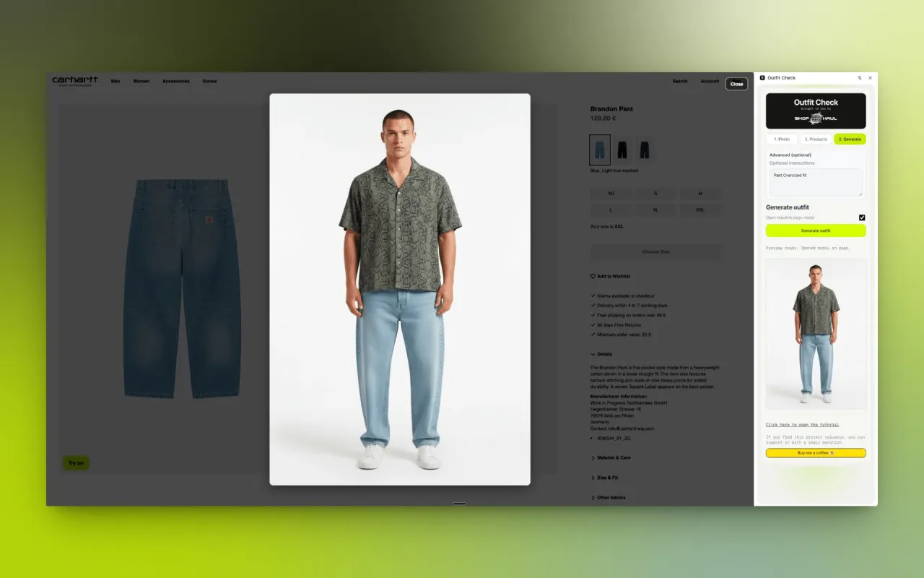924x578 pixels.
Task: Open the Accessories menu
Action: coord(176,82)
